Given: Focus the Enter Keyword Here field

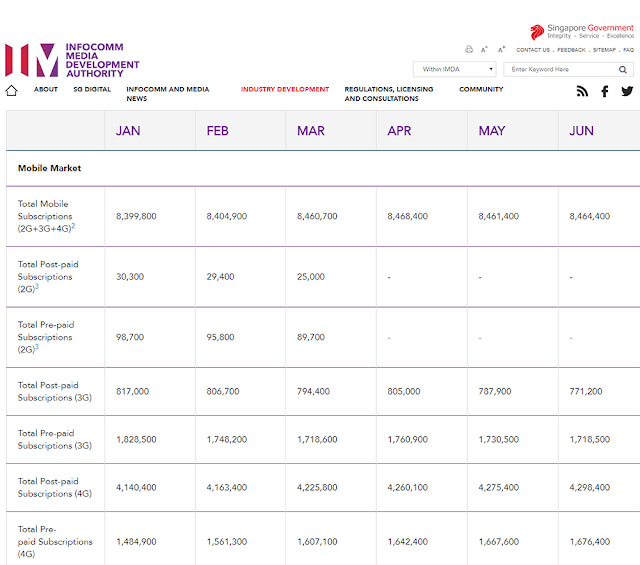Looking at the screenshot, I should click(x=560, y=69).
